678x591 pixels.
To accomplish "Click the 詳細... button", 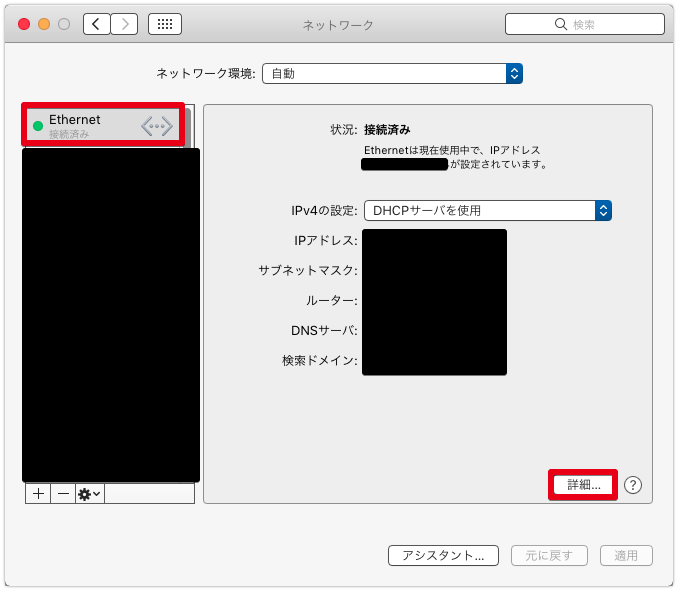I will [x=583, y=485].
